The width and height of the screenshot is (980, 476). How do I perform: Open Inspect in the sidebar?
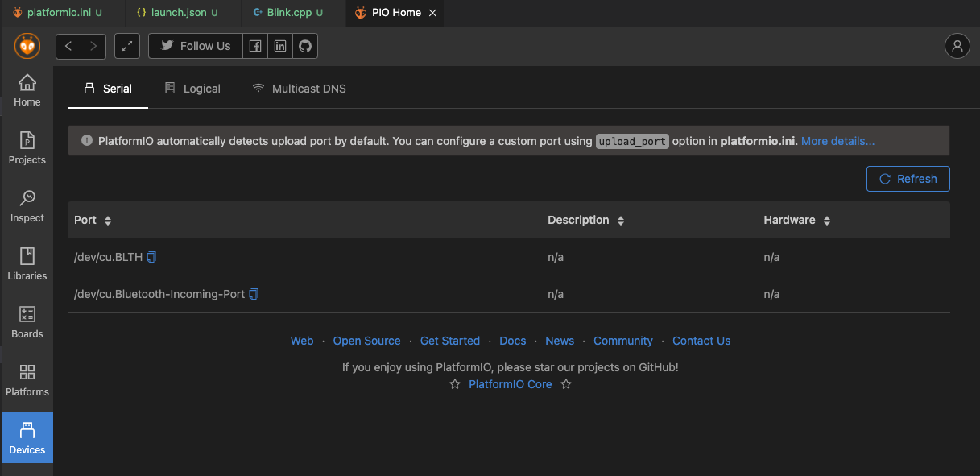(27, 206)
